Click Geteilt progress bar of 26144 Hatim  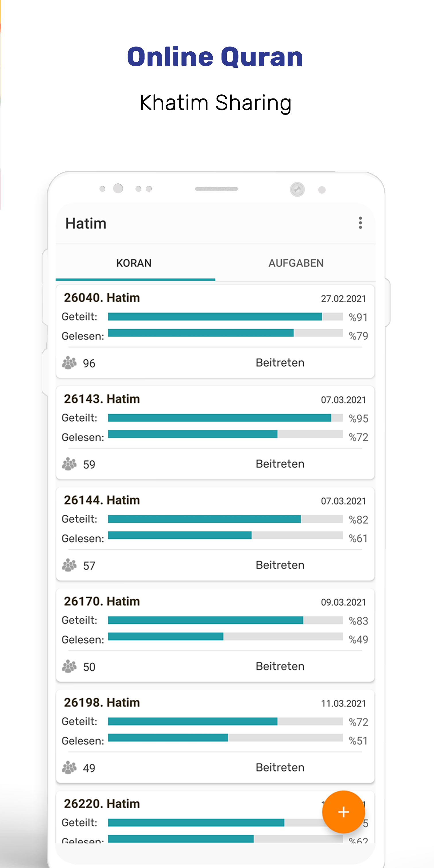tap(225, 519)
